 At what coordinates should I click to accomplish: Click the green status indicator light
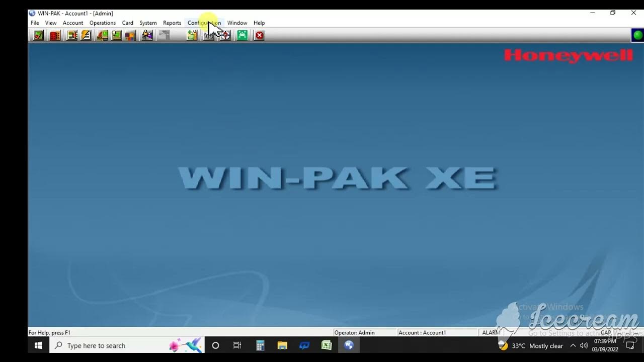(637, 35)
